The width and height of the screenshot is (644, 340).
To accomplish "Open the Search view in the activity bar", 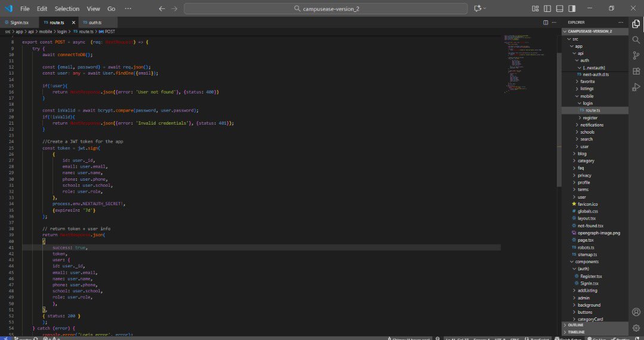I will pos(636,40).
